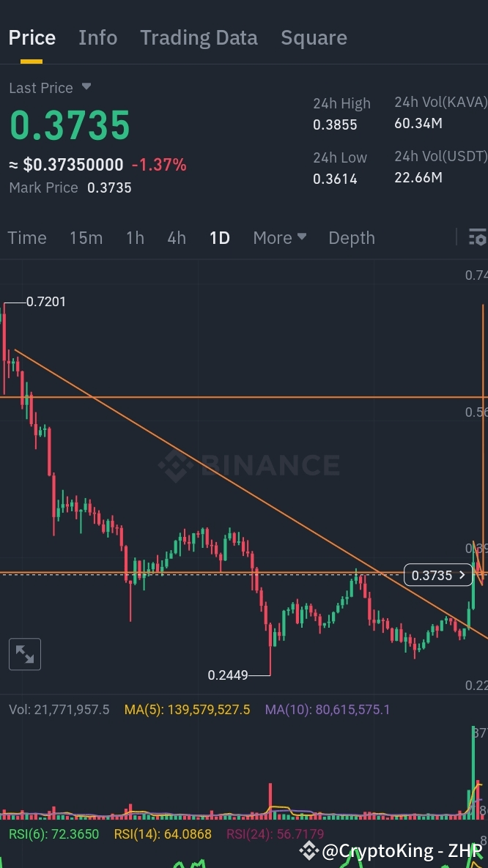
Task: Toggle the RSI(6) indicator label
Action: point(53,834)
